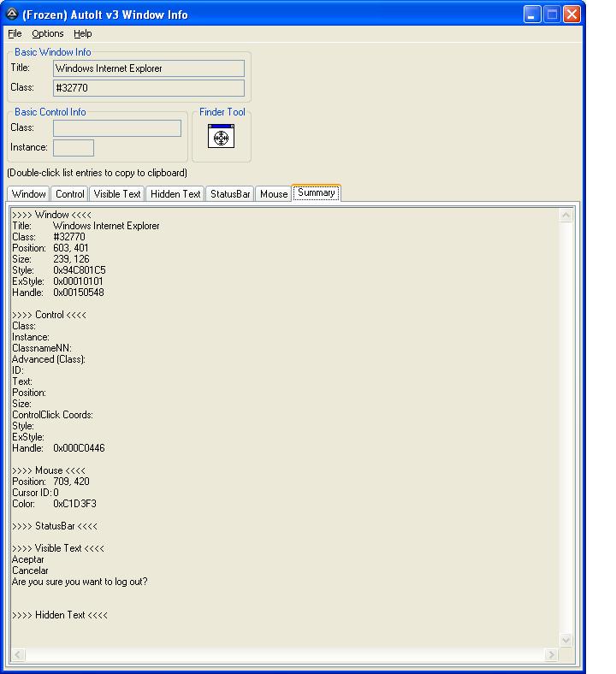Click the Basic Control Info Class field

coord(117,128)
